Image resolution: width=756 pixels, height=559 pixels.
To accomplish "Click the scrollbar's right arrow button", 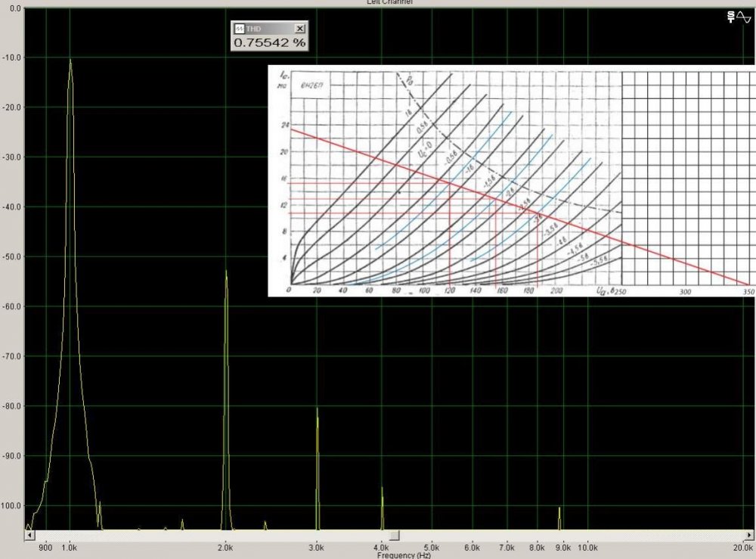I will coord(750,536).
